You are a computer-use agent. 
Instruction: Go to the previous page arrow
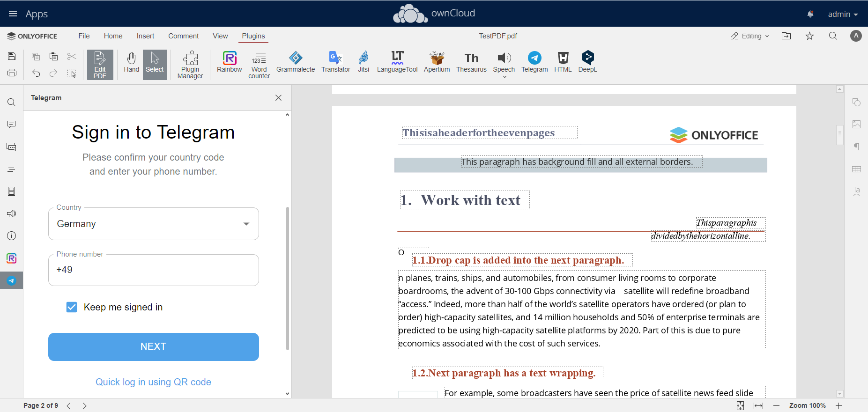coord(69,406)
